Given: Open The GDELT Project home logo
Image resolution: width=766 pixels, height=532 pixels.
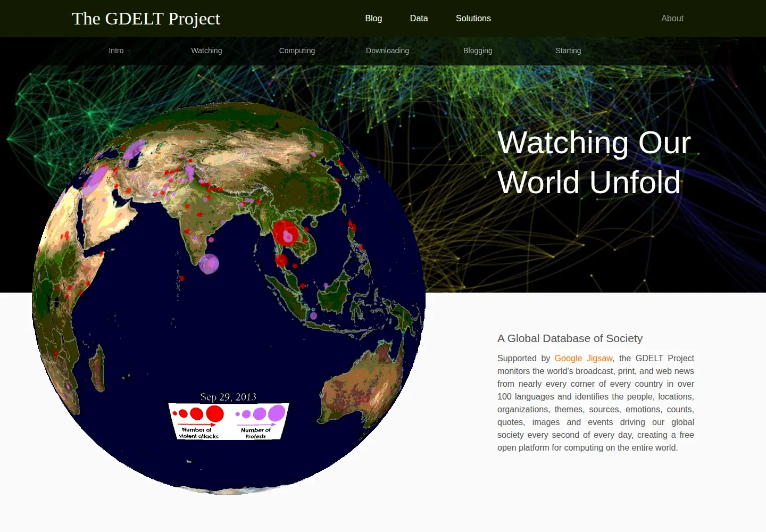Looking at the screenshot, I should [x=146, y=19].
